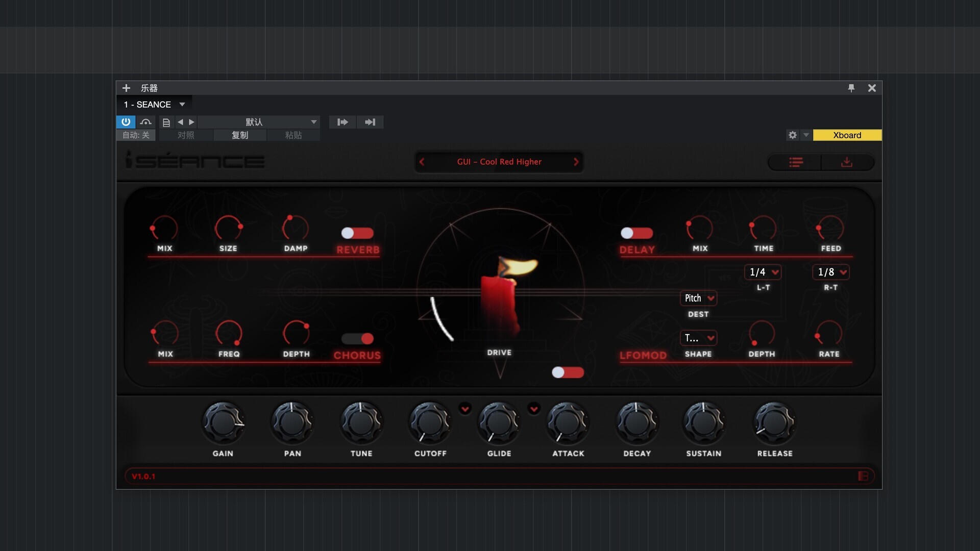Image resolution: width=980 pixels, height=551 pixels.
Task: Click the settings gear icon
Action: coord(792,135)
